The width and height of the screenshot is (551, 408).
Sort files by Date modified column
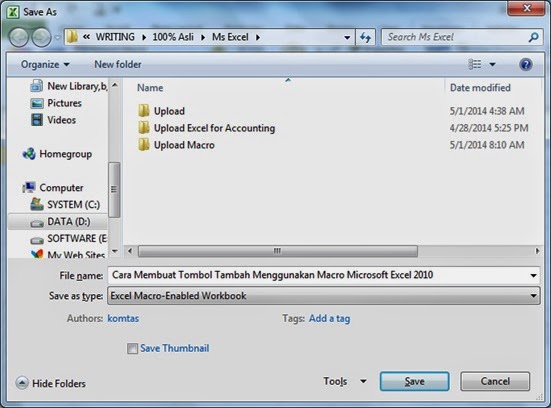(480, 88)
